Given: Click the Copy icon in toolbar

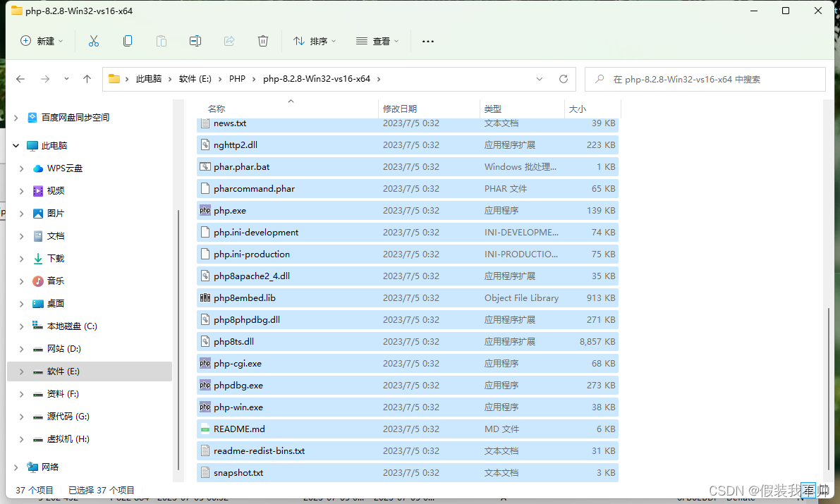Looking at the screenshot, I should pos(128,42).
